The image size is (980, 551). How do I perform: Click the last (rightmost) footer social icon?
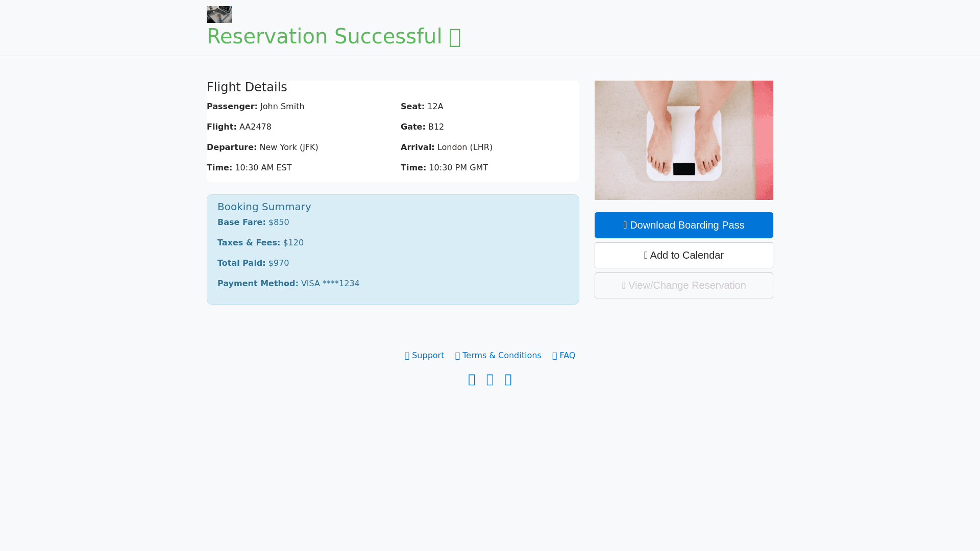(x=508, y=380)
